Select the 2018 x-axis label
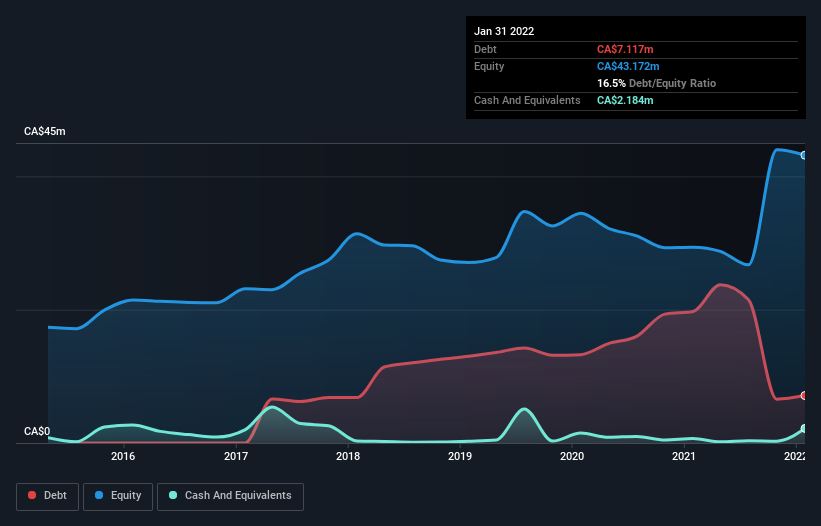This screenshot has height=526, width=821. (x=348, y=456)
